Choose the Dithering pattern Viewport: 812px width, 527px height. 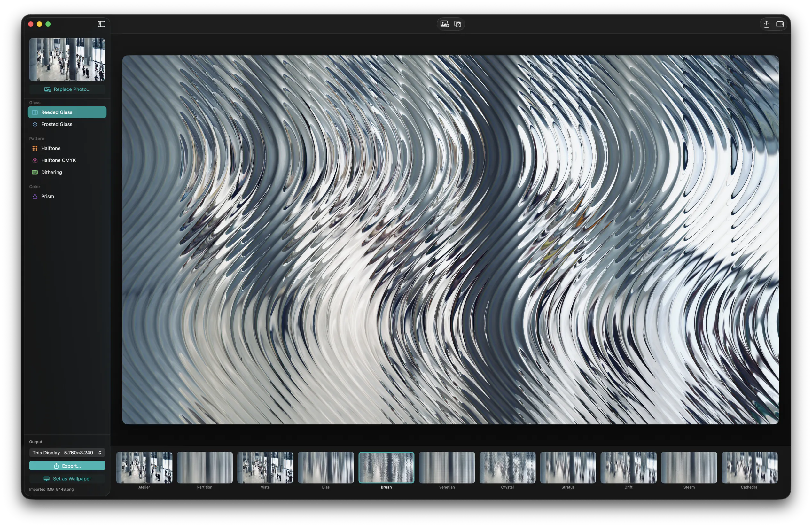(67, 172)
